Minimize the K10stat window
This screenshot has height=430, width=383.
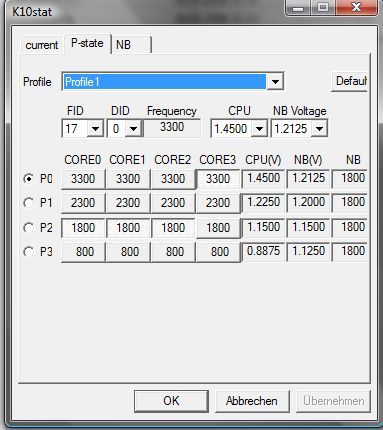[298, 7]
